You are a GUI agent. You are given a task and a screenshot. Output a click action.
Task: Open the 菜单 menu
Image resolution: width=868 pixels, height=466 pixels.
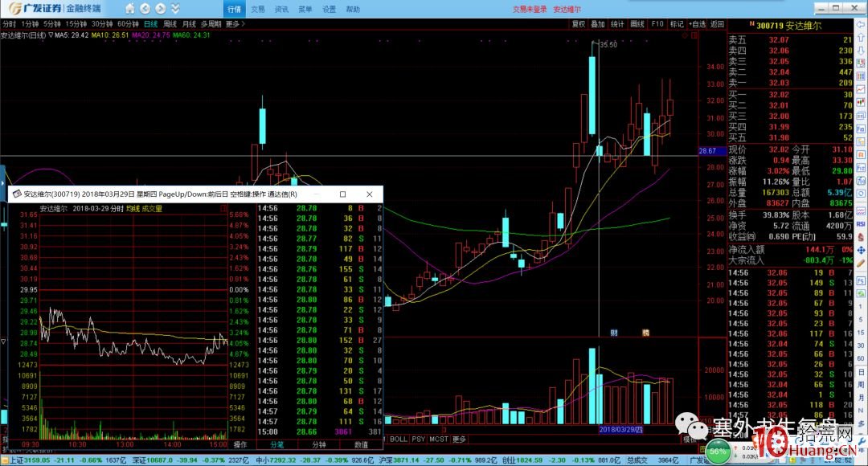pyautogui.click(x=305, y=10)
